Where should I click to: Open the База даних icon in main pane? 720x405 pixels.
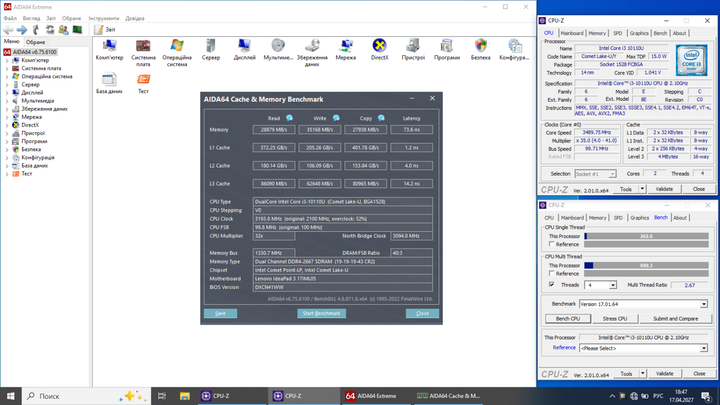click(x=109, y=83)
